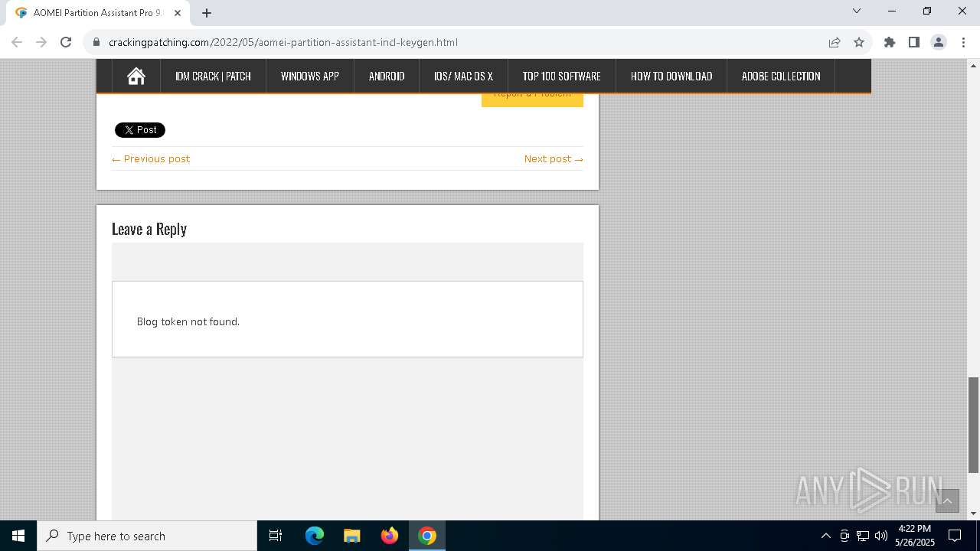Show hidden system tray icons
980x551 pixels.
pyautogui.click(x=825, y=536)
